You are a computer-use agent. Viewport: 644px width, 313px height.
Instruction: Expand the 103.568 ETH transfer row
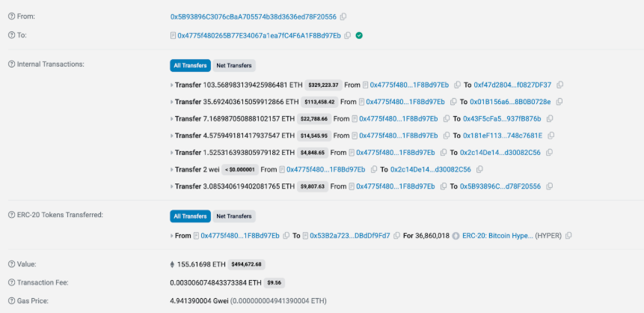click(x=172, y=85)
